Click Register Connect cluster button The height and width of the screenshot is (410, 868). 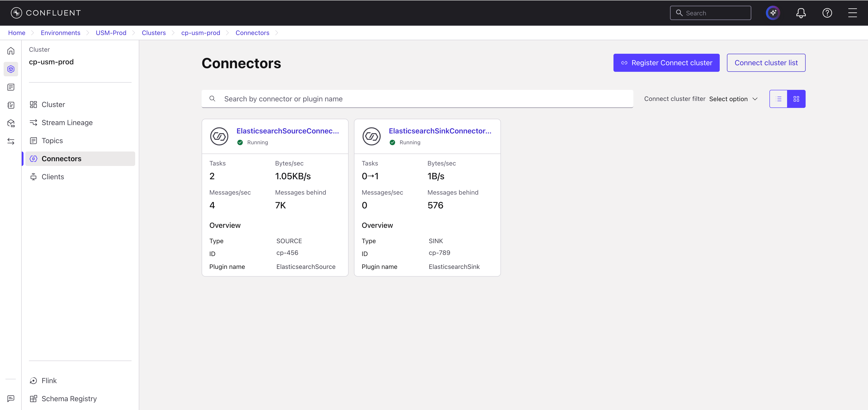(666, 63)
